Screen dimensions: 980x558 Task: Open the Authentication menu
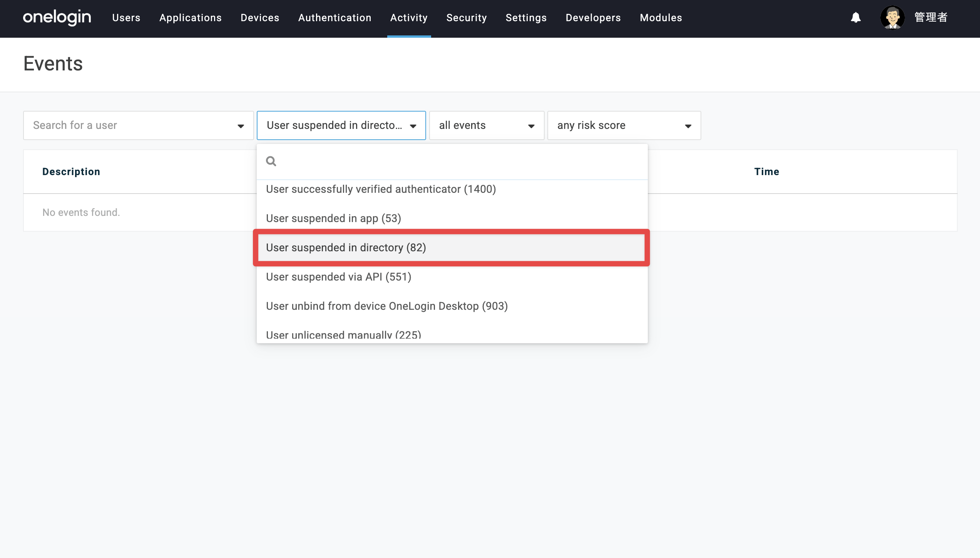pos(334,18)
